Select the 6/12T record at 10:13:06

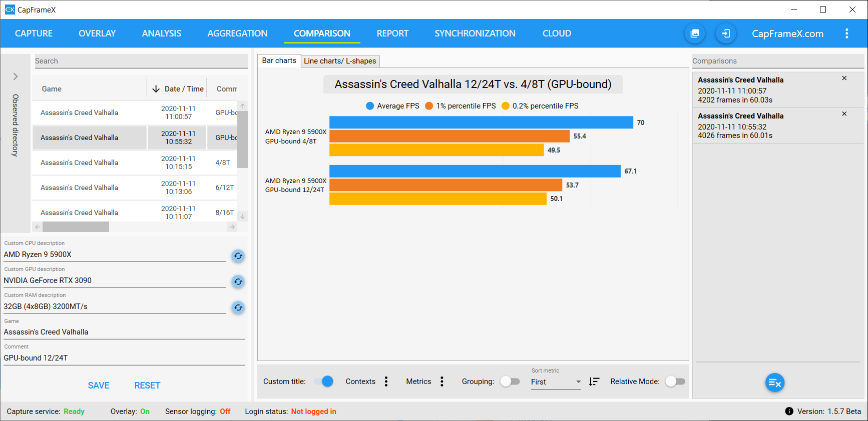[x=135, y=187]
